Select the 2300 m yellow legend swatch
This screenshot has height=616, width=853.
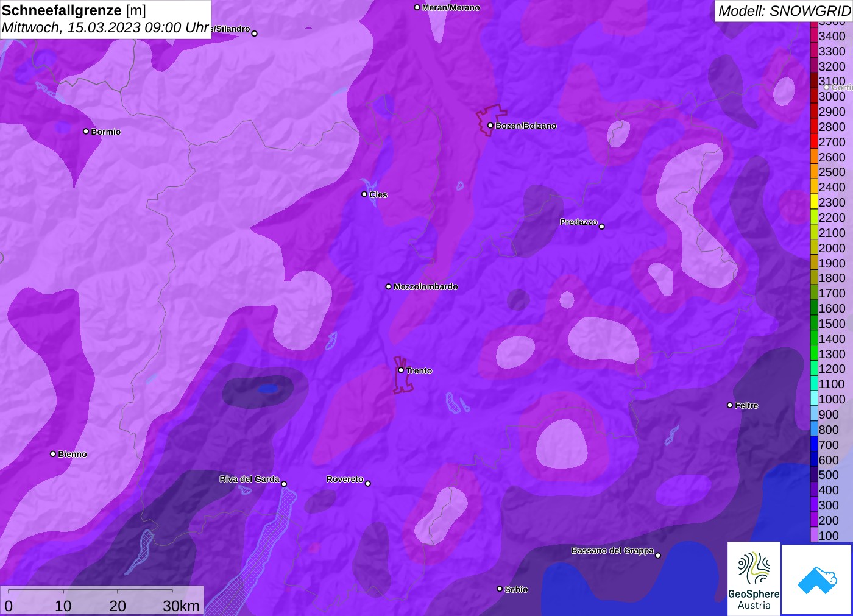click(814, 202)
